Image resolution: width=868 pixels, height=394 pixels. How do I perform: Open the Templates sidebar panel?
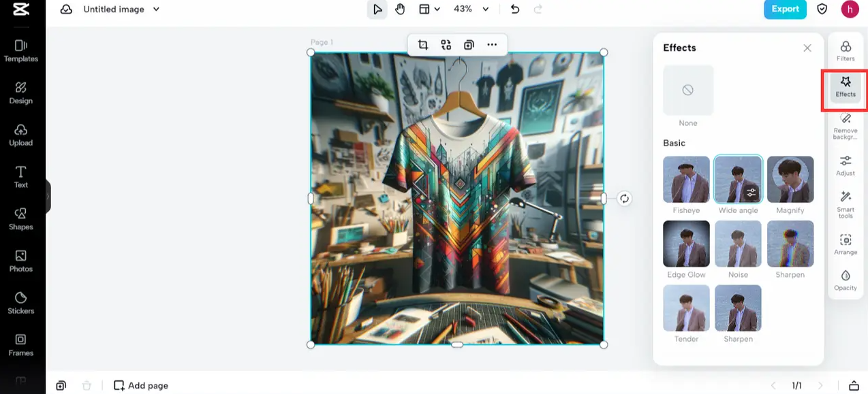coord(21,51)
